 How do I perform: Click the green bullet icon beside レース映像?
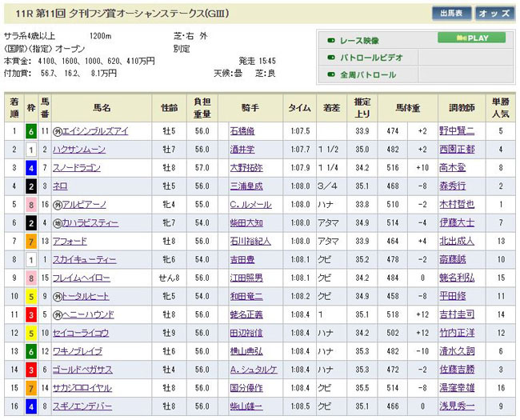330,40
